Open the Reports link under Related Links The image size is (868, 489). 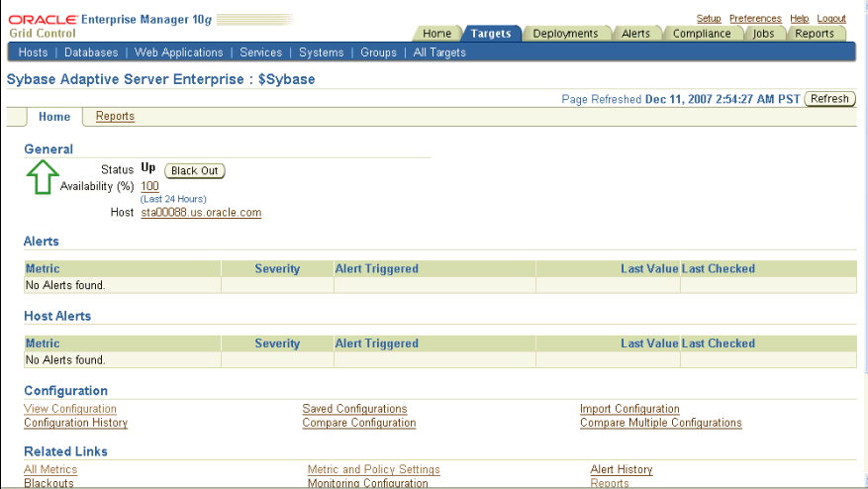610,483
